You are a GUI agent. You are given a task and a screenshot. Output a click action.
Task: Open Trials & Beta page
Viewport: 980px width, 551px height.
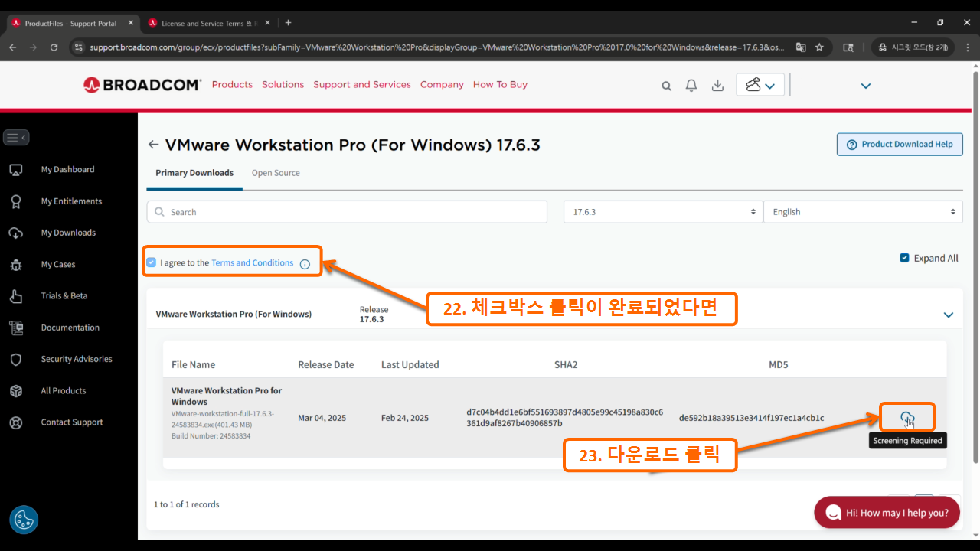(64, 296)
